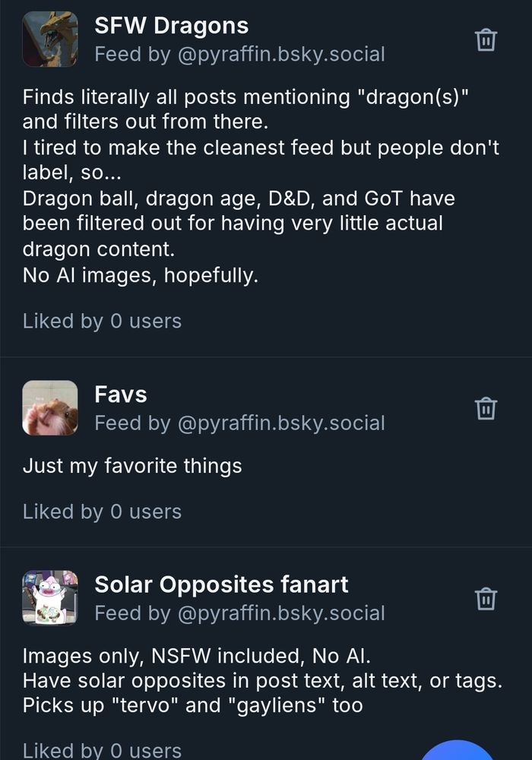Viewport: 532px width, 760px height.
Task: Open "Liked by 0 users" under Solar Opposites
Action: pyautogui.click(x=102, y=750)
